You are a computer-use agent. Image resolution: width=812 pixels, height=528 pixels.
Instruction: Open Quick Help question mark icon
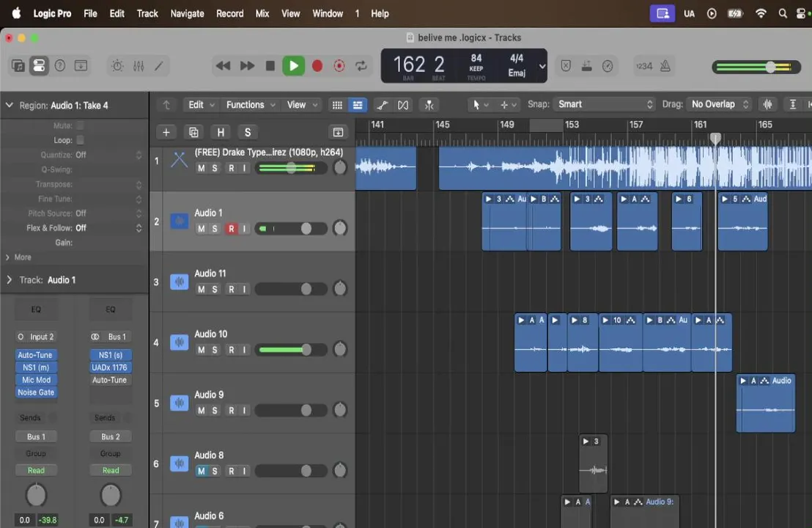(x=60, y=66)
